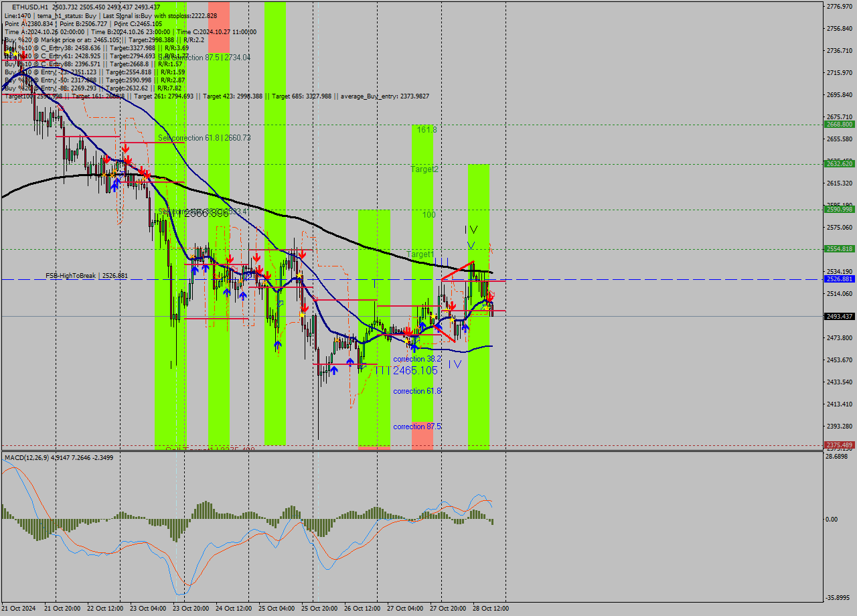
Task: Click the blue 2526.881 price tag
Action: [x=839, y=279]
